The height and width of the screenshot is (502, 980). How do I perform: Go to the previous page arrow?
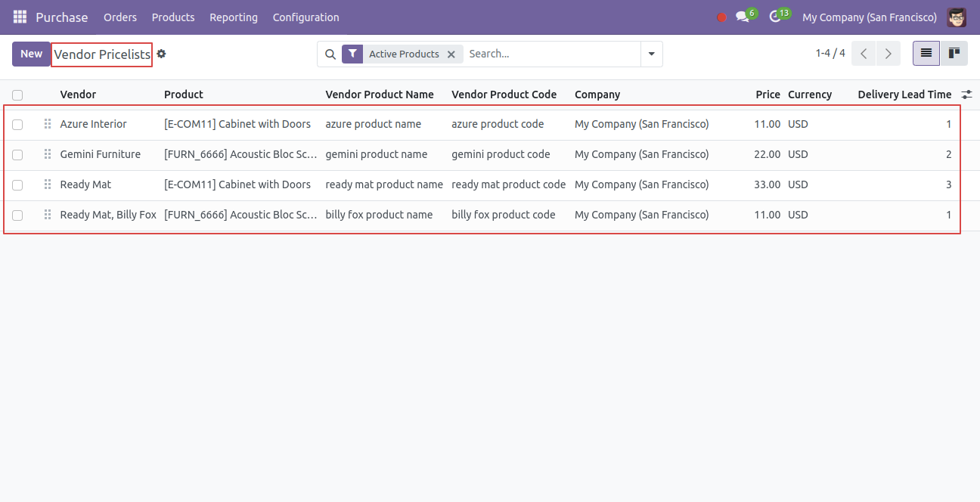pyautogui.click(x=864, y=54)
